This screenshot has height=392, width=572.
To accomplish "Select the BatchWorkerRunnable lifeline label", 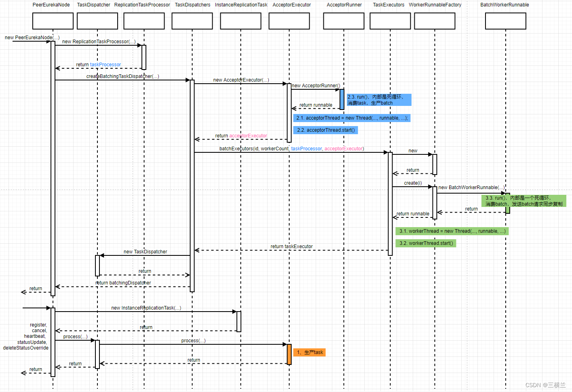I will click(504, 5).
